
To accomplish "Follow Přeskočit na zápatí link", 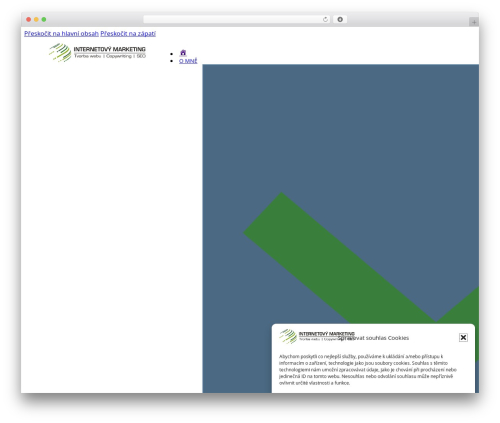I will pos(128,34).
